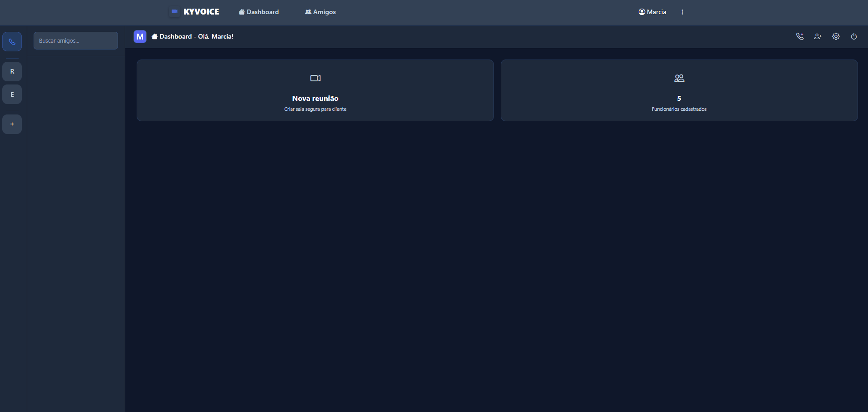Click the Marcia user avatar icon
This screenshot has height=412, width=868.
[641, 12]
